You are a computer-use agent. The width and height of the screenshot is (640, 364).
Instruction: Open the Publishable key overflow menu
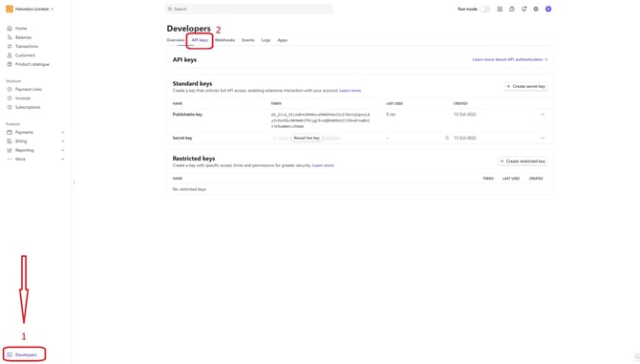[543, 115]
